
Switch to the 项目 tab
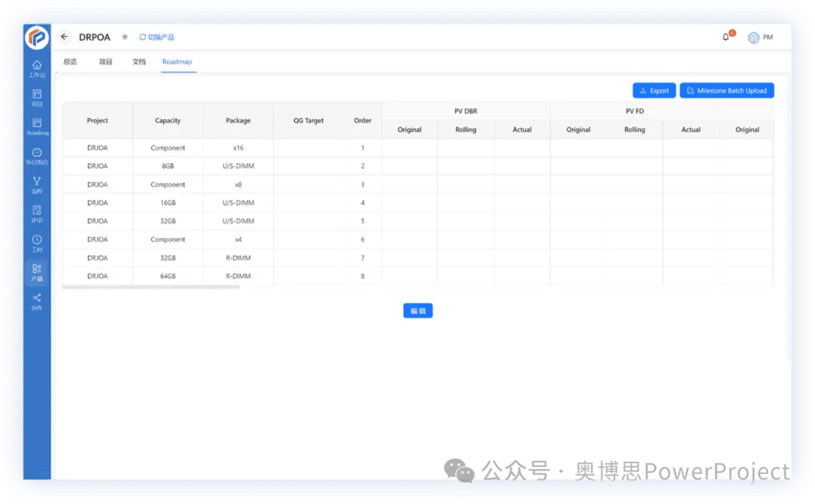coord(106,62)
